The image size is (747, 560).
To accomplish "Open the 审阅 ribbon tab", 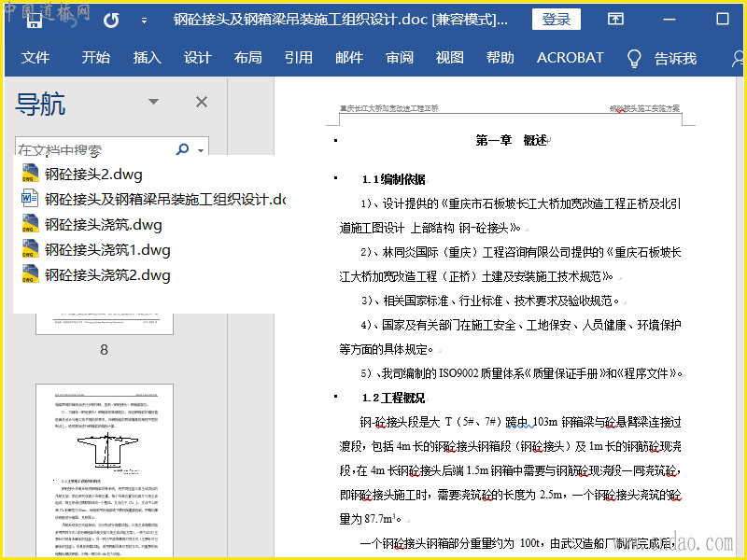I will (400, 58).
